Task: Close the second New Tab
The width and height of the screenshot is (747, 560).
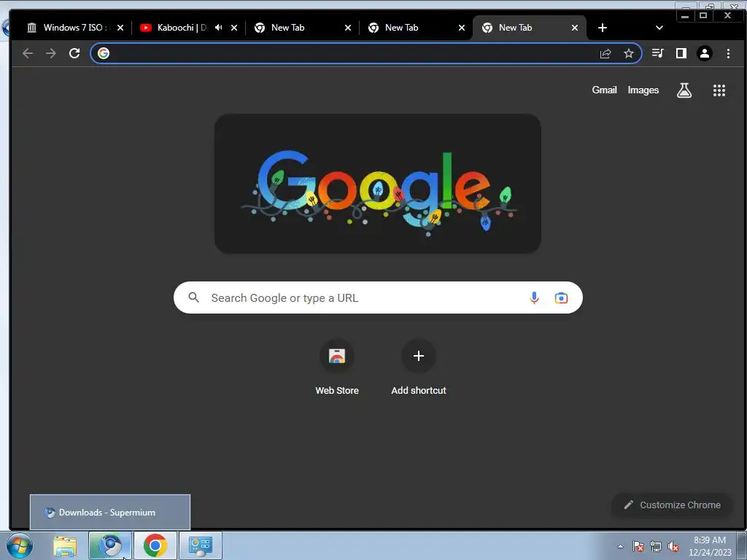Action: point(462,28)
